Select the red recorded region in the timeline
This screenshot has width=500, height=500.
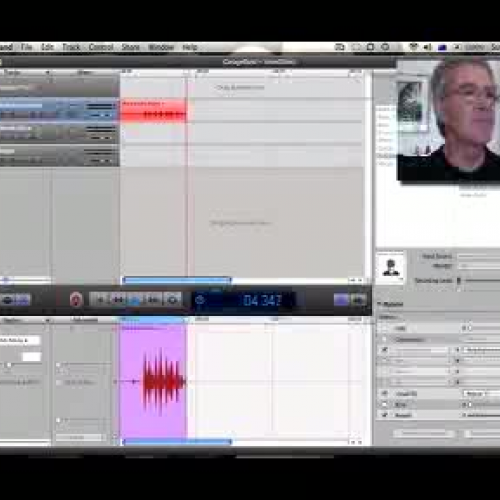point(153,111)
